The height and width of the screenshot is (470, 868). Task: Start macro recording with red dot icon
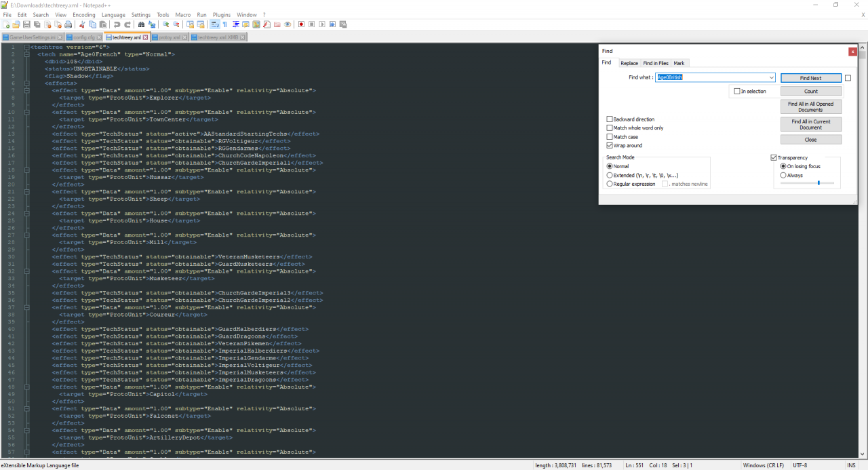point(301,24)
